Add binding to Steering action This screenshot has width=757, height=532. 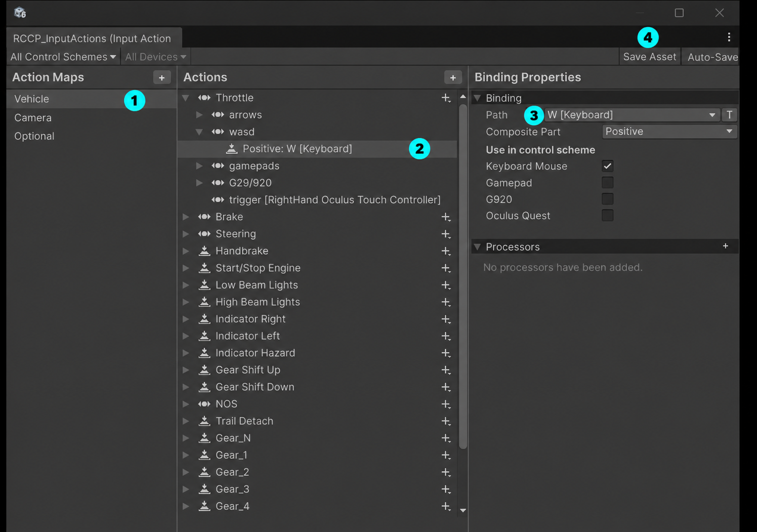[x=446, y=234]
